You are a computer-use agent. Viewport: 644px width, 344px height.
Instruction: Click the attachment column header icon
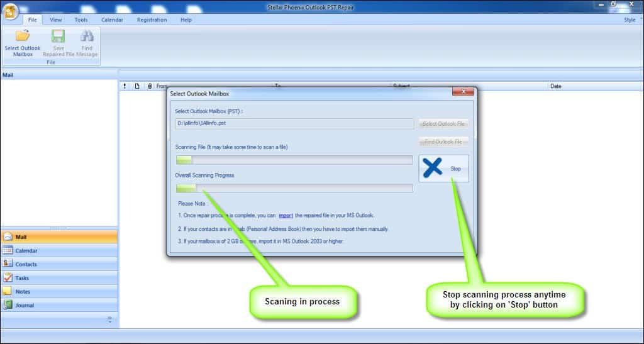(x=150, y=86)
